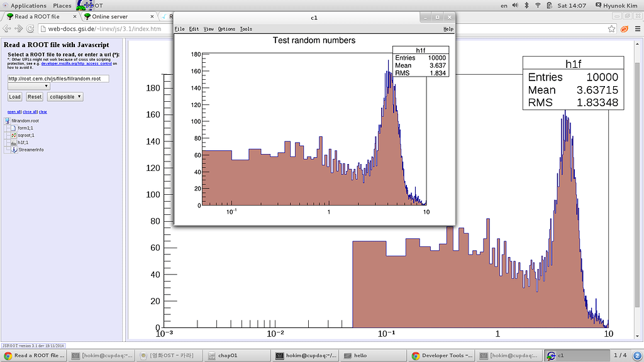Click the sqroot;1 item icon
This screenshot has width=644, height=362.
[x=14, y=135]
